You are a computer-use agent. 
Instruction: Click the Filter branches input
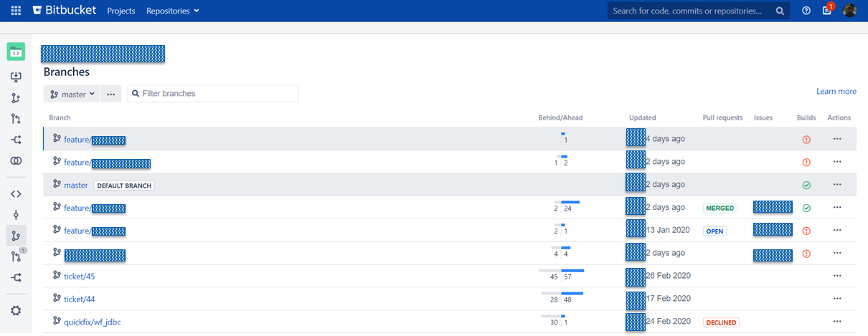[213, 93]
